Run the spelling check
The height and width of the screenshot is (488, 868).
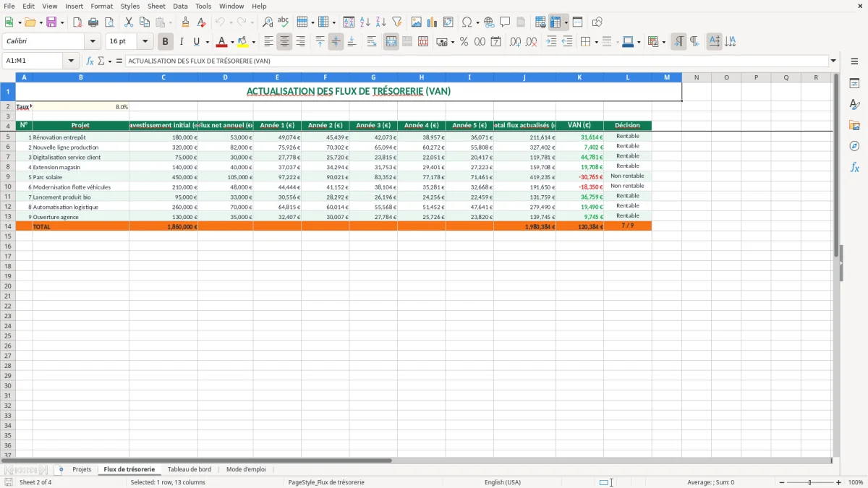[284, 22]
